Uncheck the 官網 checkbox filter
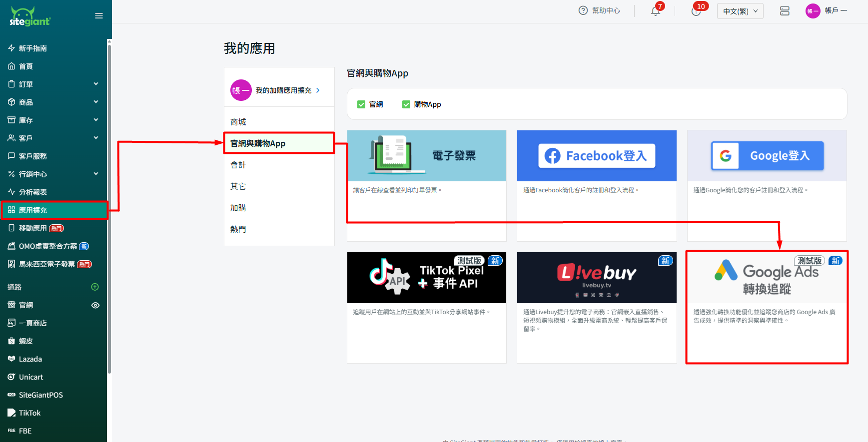 pyautogui.click(x=361, y=104)
